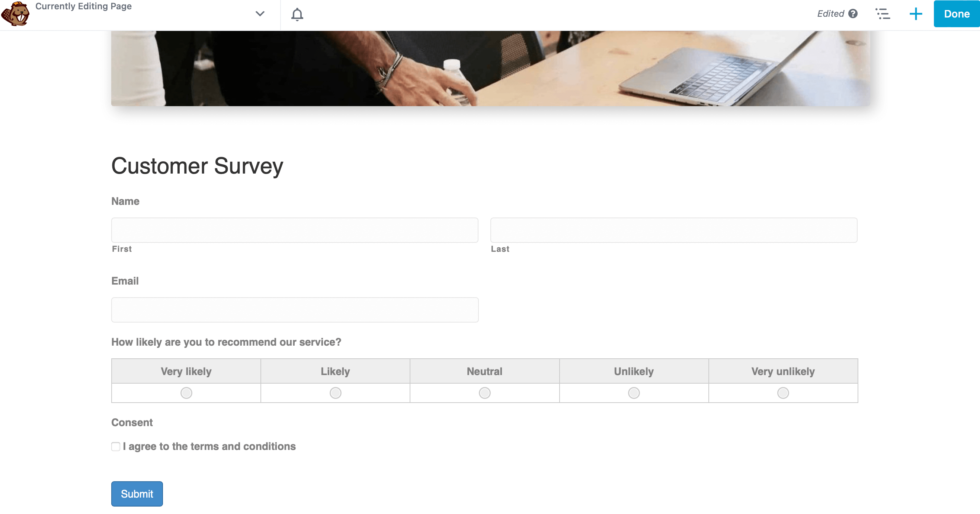Viewport: 980px width, 514px height.
Task: Select the Likely radio button
Action: click(x=335, y=393)
